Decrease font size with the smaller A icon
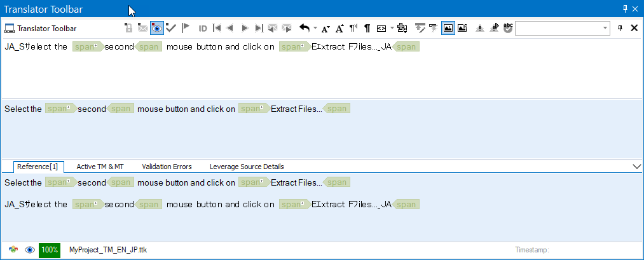 tap(325, 29)
